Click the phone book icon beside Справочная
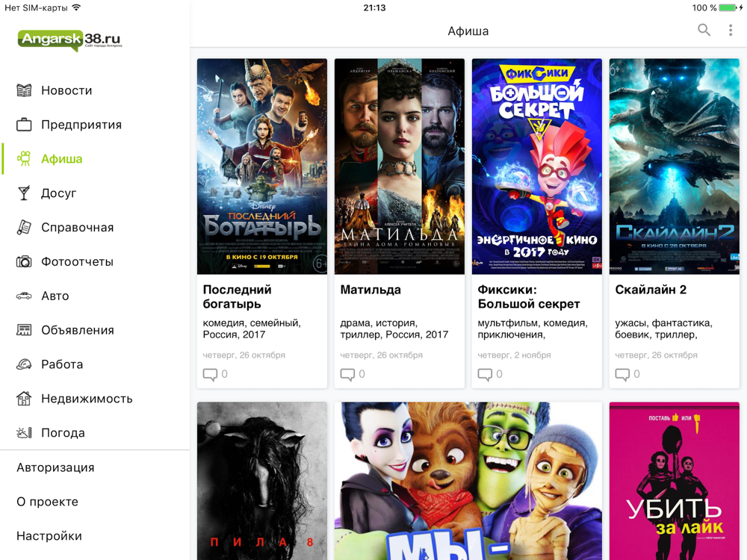This screenshot has height=560, width=747. coord(24,227)
